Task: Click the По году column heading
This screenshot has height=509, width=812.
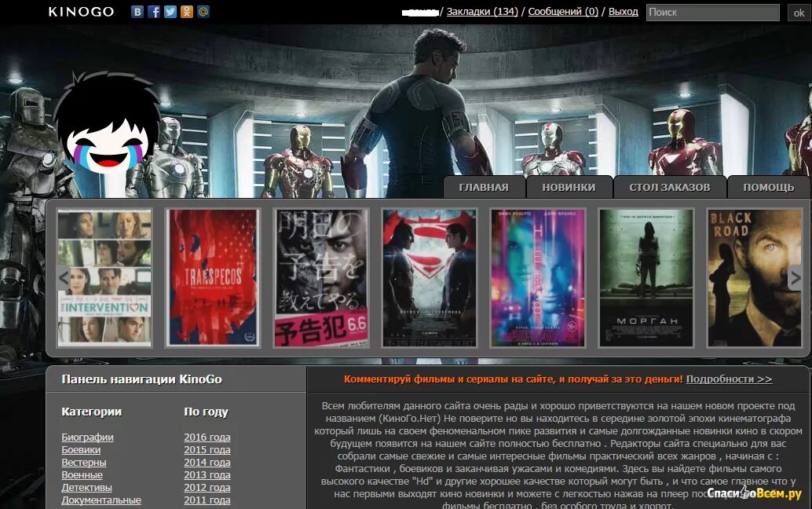Action: coord(206,412)
